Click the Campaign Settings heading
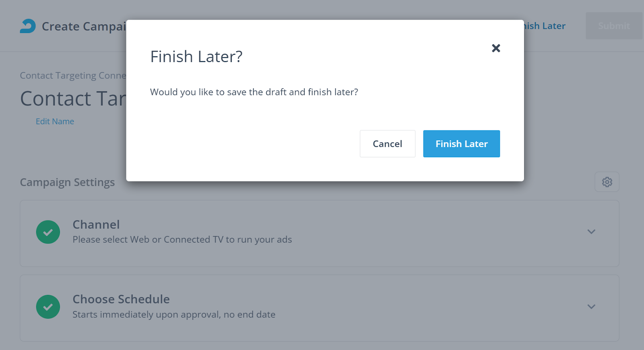 coord(67,182)
